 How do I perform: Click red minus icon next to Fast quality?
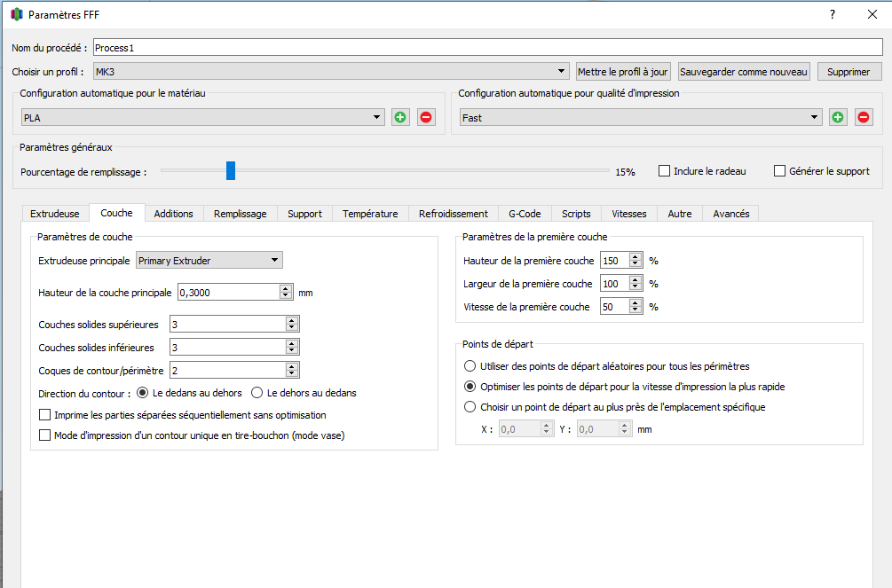click(864, 117)
